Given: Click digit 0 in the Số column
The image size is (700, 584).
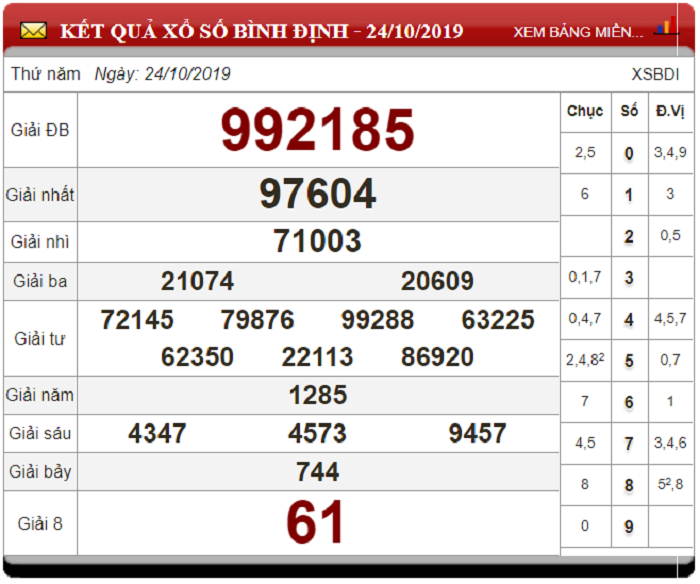Looking at the screenshot, I should coord(629,153).
